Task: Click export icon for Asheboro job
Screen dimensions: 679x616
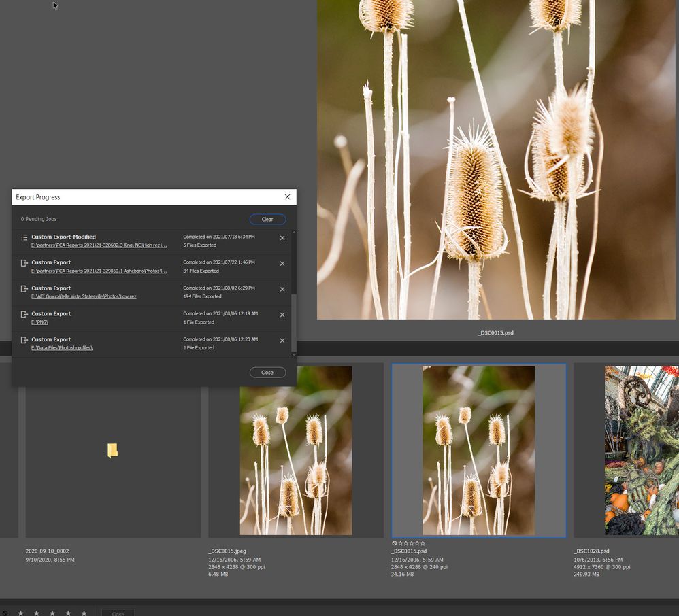Action: [x=24, y=263]
